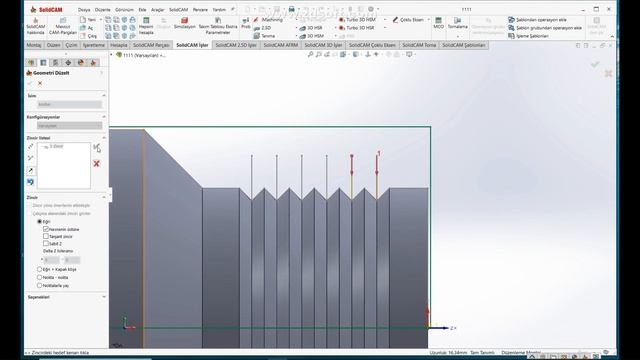Click Şablon grubundan operasyon ekle
The image size is (640, 360).
tap(545, 28)
